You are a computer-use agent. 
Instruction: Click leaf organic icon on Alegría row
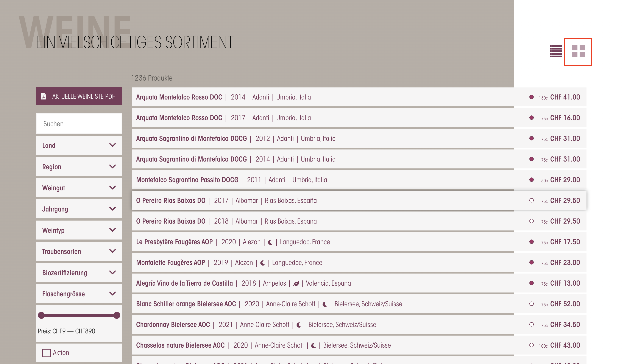[x=296, y=283]
